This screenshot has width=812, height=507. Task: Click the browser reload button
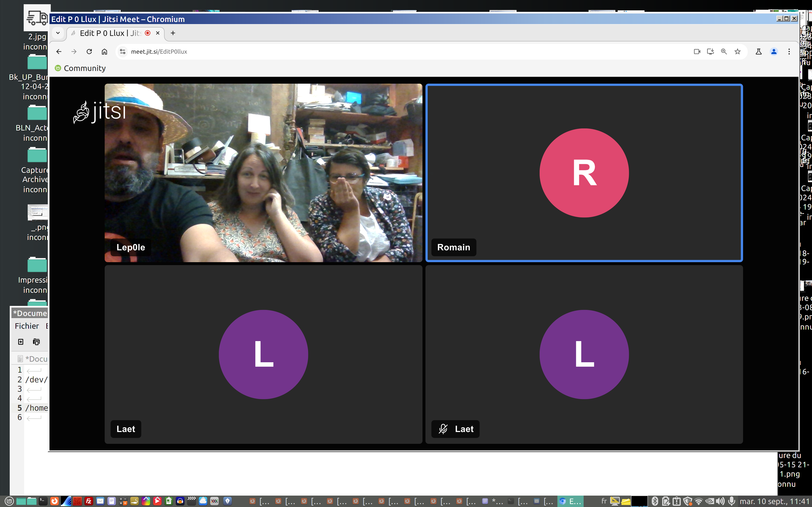tap(89, 52)
